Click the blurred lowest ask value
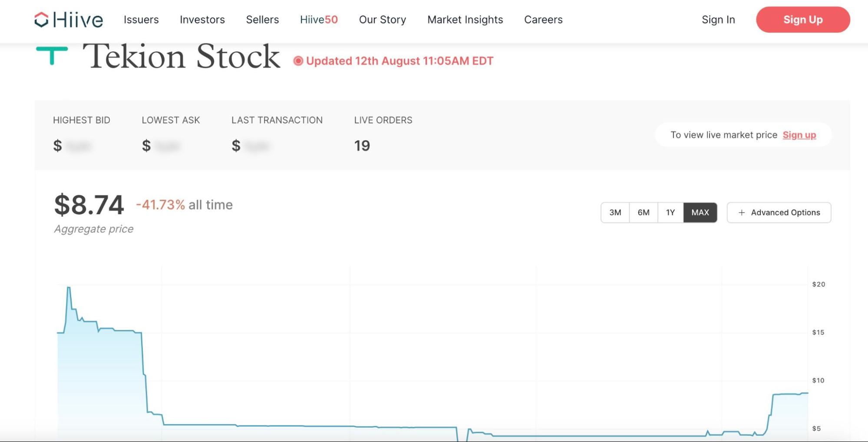The height and width of the screenshot is (442, 868). click(168, 146)
